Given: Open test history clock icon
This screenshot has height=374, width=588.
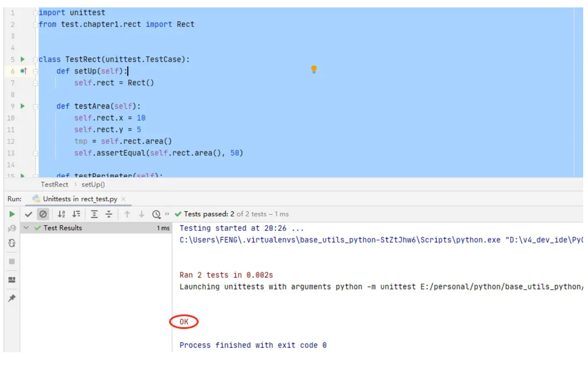Looking at the screenshot, I should pos(157,214).
